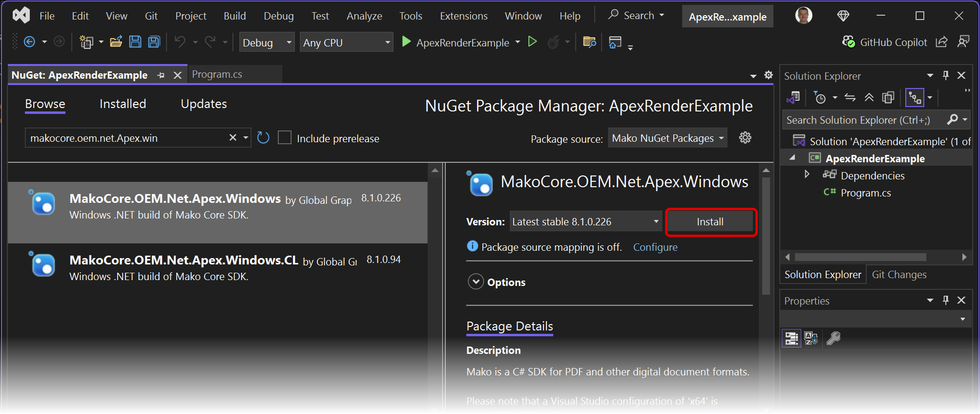Expand the Options section
Screen dimensions: 980x414
click(476, 282)
